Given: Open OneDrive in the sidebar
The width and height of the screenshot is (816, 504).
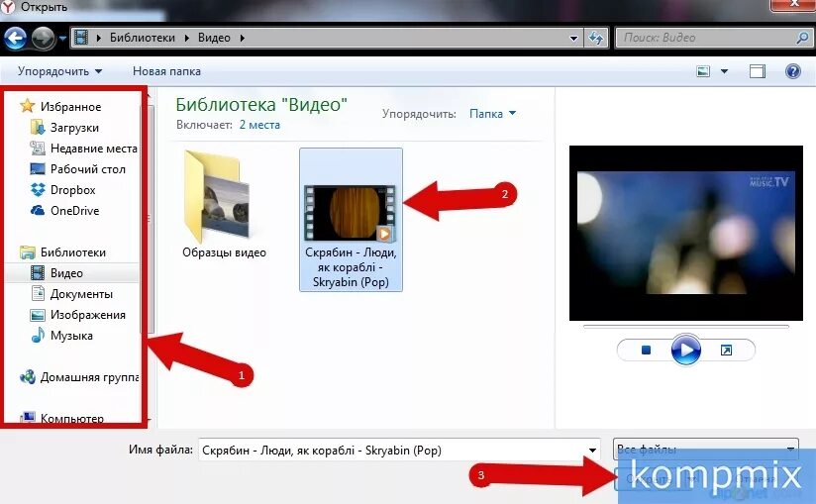Looking at the screenshot, I should [75, 211].
